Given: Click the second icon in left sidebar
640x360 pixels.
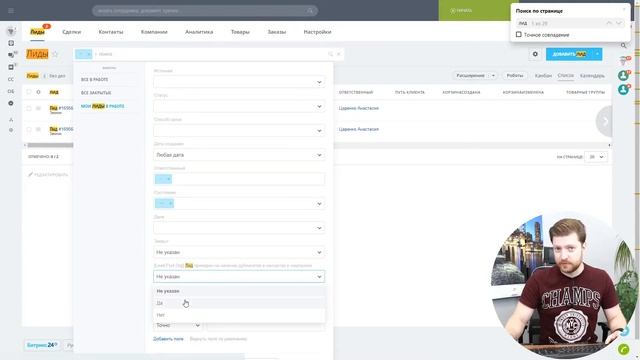Looking at the screenshot, I should pos(11,43).
